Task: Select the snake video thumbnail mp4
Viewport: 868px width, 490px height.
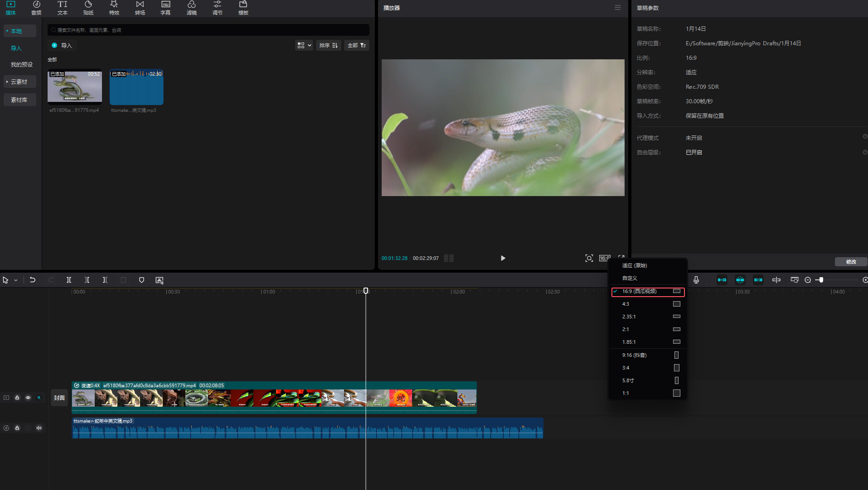Action: pyautogui.click(x=75, y=87)
